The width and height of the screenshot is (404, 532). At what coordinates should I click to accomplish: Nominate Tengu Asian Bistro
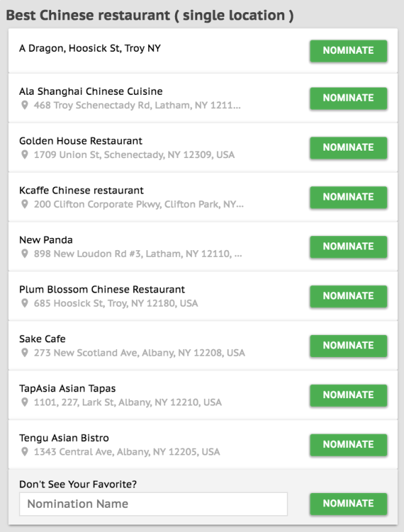click(348, 445)
